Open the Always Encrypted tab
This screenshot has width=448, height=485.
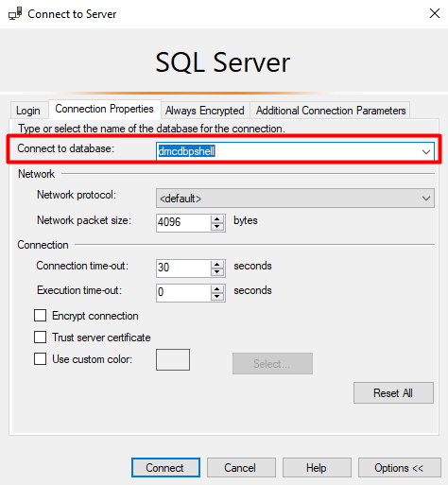pyautogui.click(x=205, y=111)
